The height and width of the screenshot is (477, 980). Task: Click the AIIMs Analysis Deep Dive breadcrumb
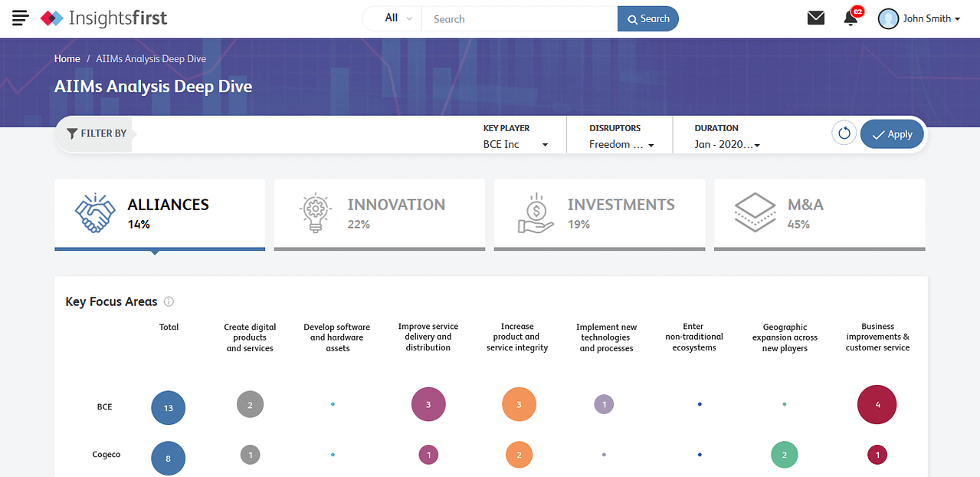click(x=151, y=58)
